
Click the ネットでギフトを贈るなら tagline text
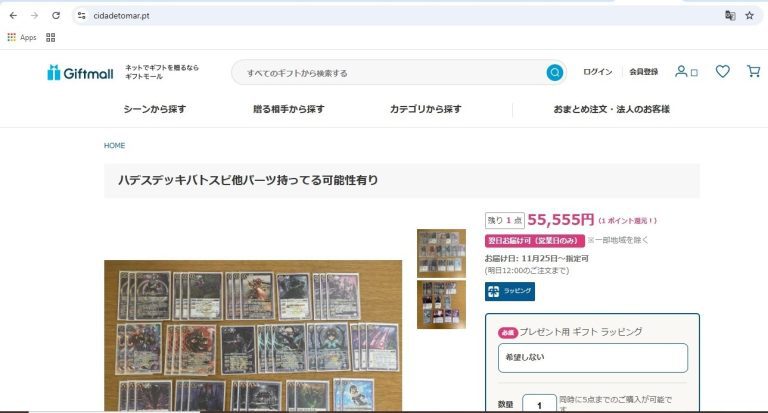pyautogui.click(x=162, y=68)
